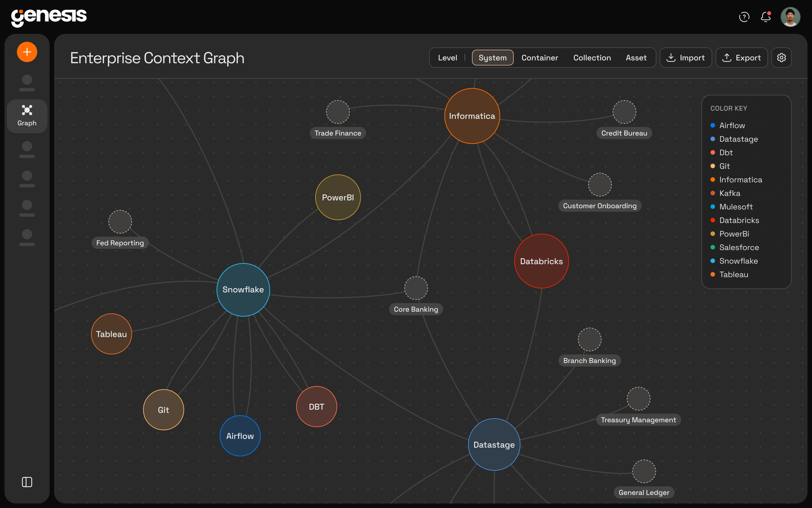Image resolution: width=812 pixels, height=508 pixels.
Task: Click the Import button
Action: point(685,58)
